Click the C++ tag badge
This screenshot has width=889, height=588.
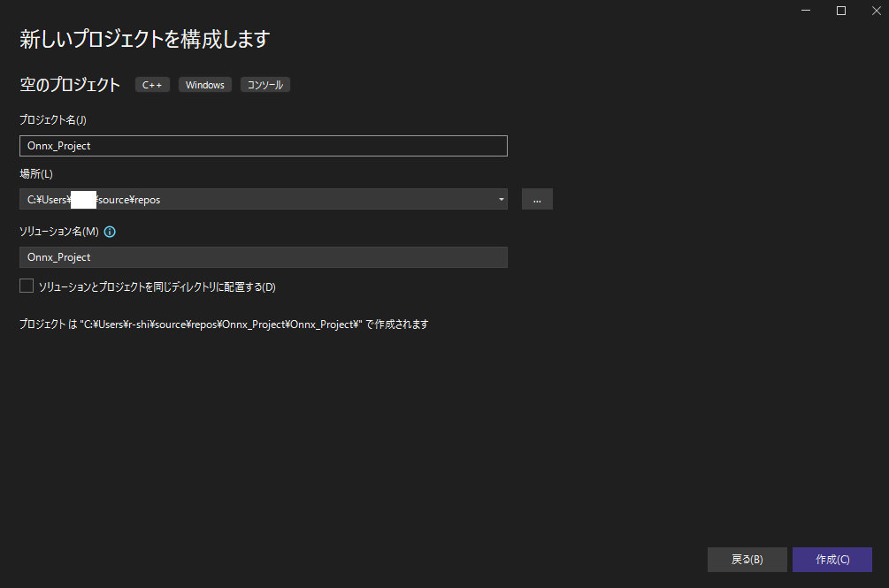[x=152, y=85]
